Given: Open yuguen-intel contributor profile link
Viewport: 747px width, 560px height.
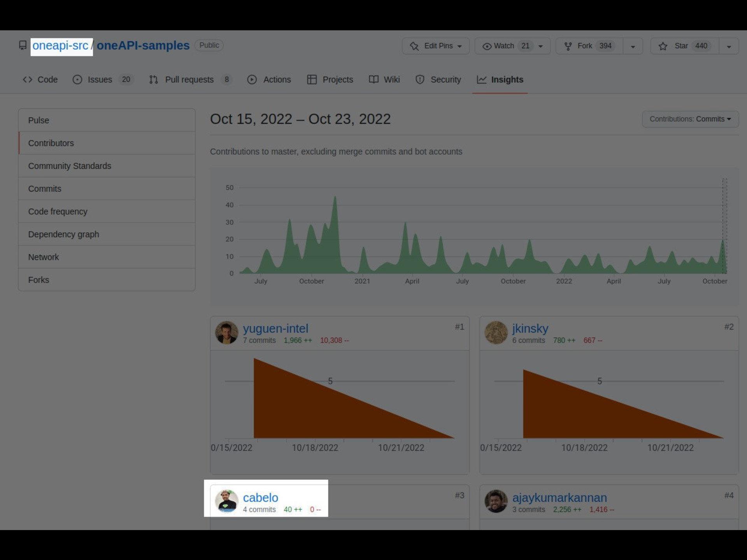Looking at the screenshot, I should pyautogui.click(x=275, y=329).
